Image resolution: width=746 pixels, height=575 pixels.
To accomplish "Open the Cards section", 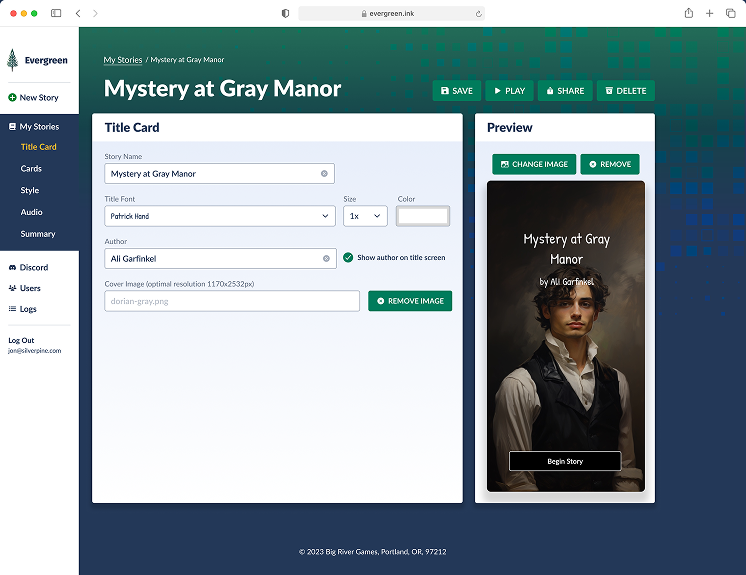I will (x=31, y=168).
